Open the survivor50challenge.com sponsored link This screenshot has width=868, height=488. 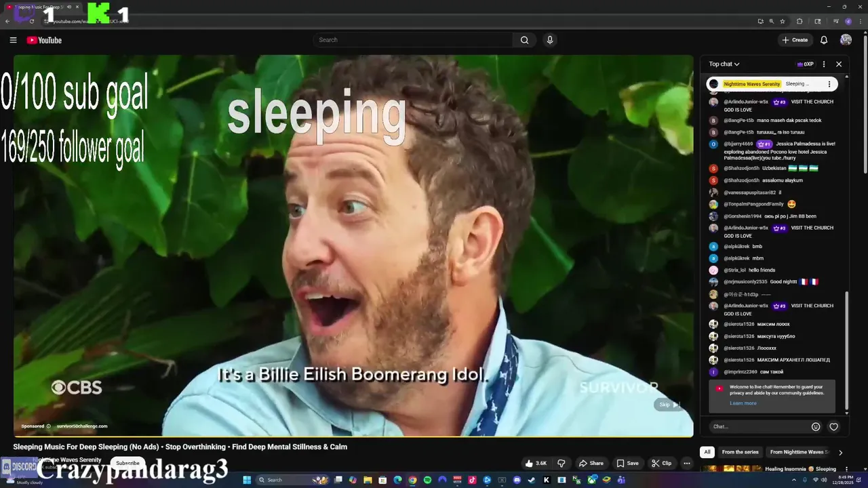(x=82, y=426)
